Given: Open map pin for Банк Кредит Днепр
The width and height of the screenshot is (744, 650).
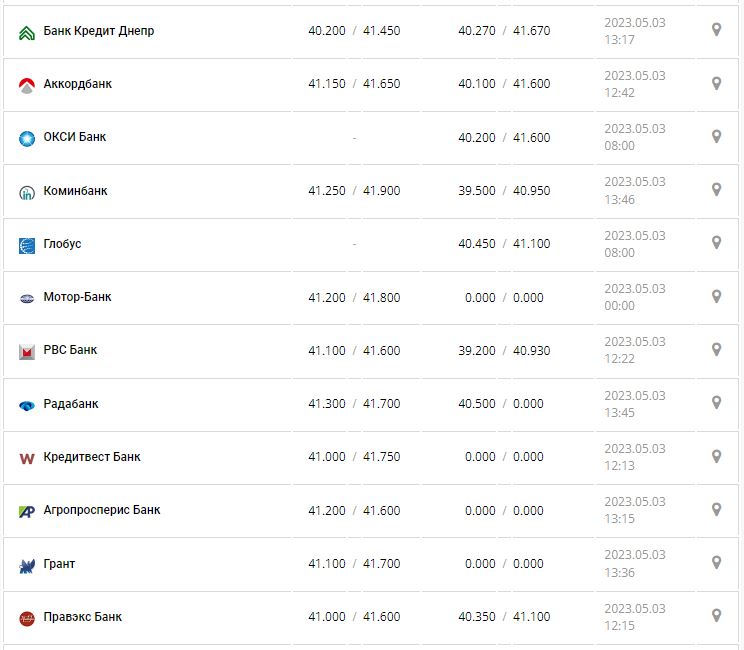Looking at the screenshot, I should (716, 29).
